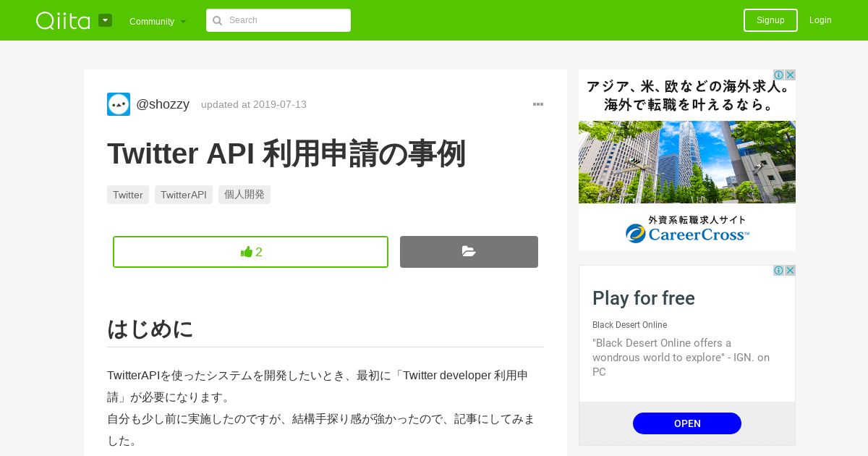Open the Login link
Viewport: 868px width, 456px height.
pyautogui.click(x=820, y=20)
